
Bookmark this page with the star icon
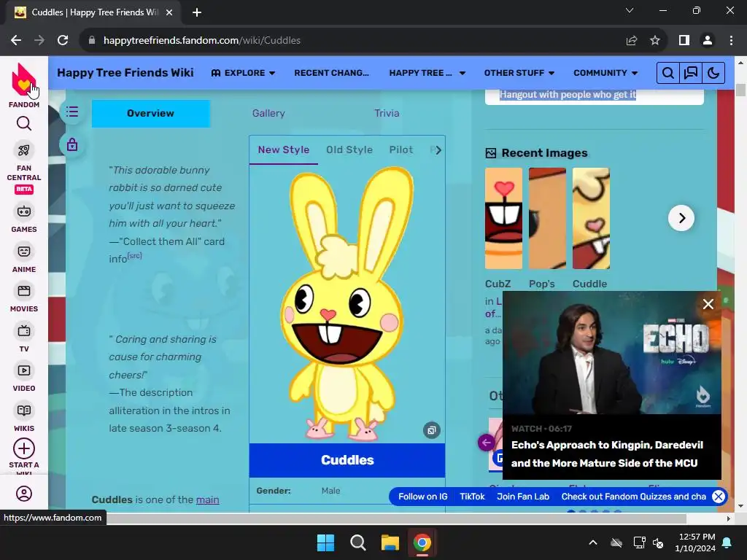(x=655, y=41)
